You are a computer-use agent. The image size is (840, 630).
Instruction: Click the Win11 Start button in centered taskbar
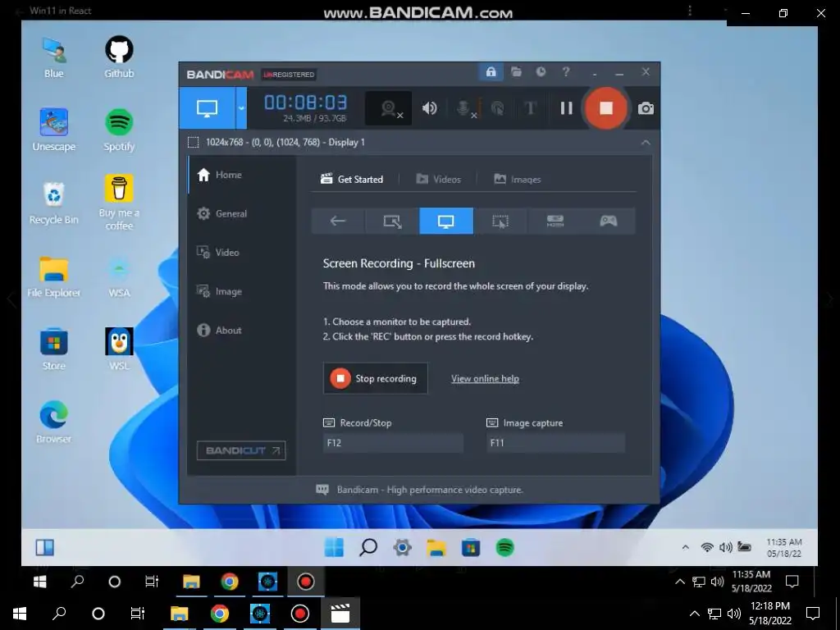coord(334,547)
